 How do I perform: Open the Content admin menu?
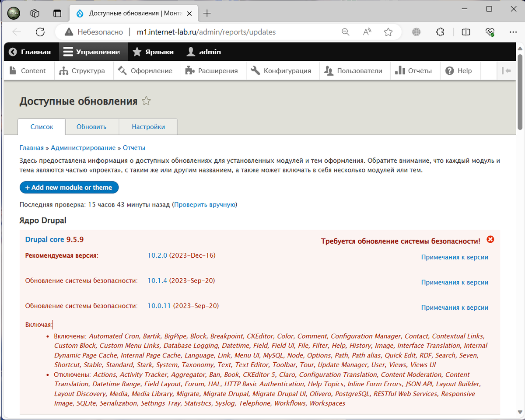tap(29, 71)
